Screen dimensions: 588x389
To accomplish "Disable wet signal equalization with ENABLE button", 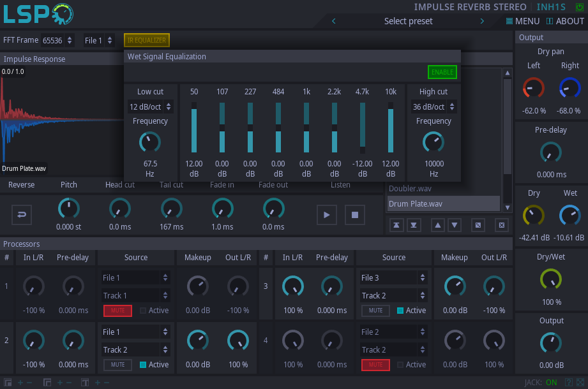I will (x=442, y=71).
